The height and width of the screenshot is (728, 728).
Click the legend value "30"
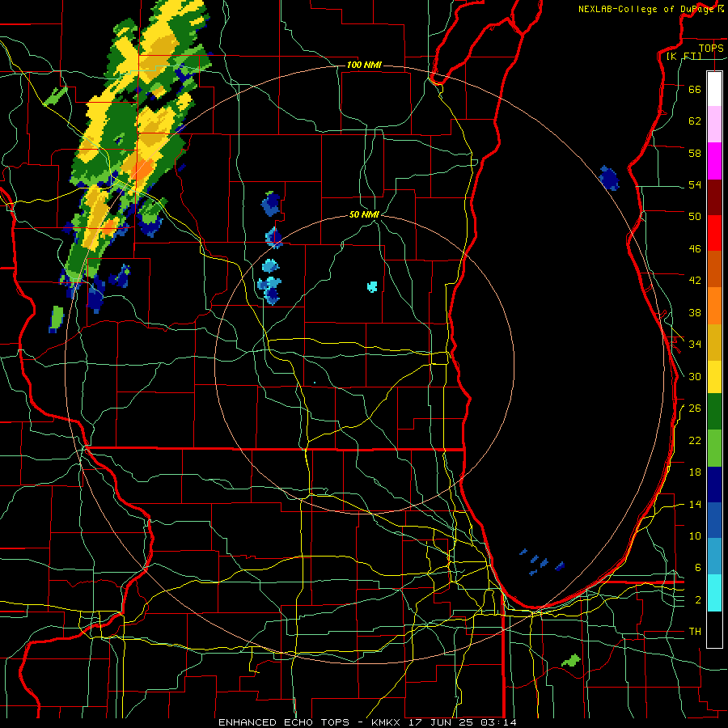pyautogui.click(x=695, y=376)
